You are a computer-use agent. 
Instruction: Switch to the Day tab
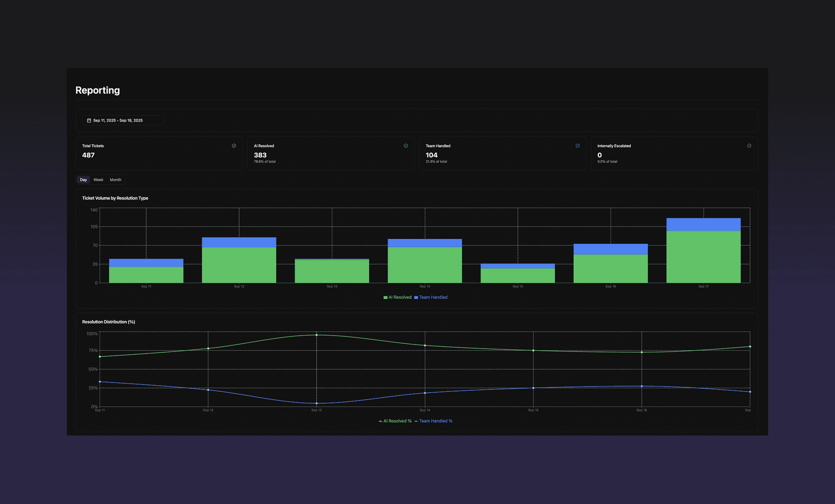(x=83, y=179)
